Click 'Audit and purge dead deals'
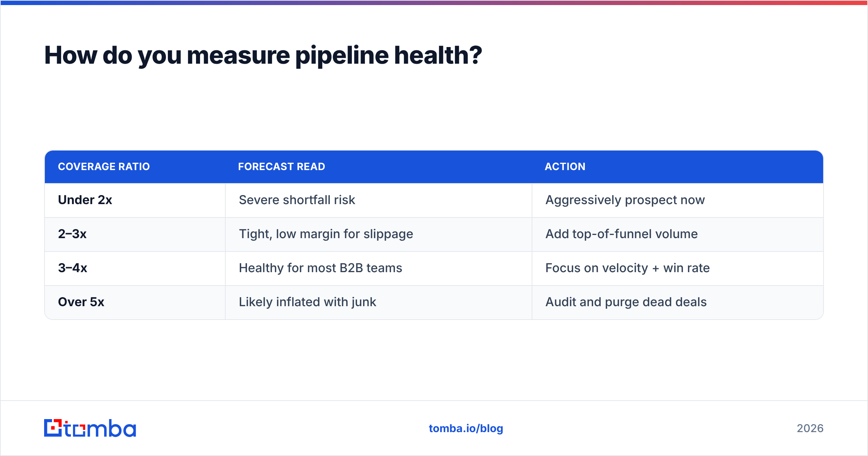The height and width of the screenshot is (456, 868). 626,302
